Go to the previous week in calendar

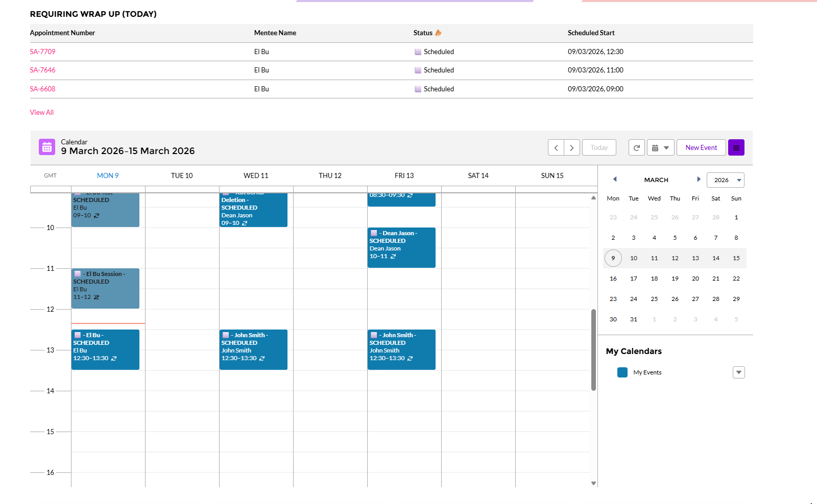tap(556, 147)
